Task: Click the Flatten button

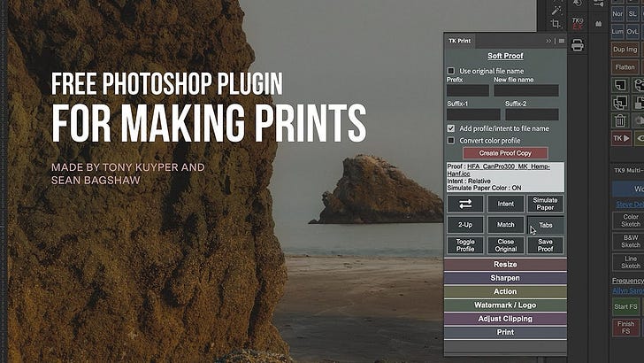Action: [x=625, y=67]
